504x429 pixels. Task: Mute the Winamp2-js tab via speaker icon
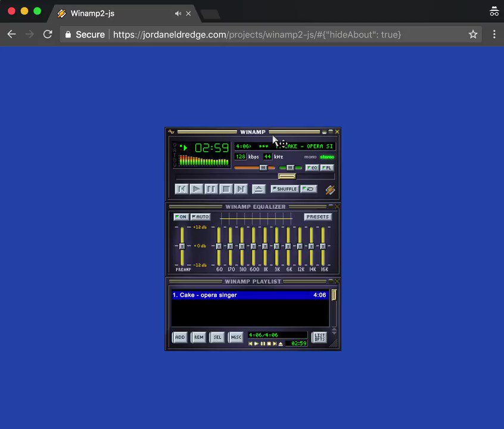tap(178, 14)
